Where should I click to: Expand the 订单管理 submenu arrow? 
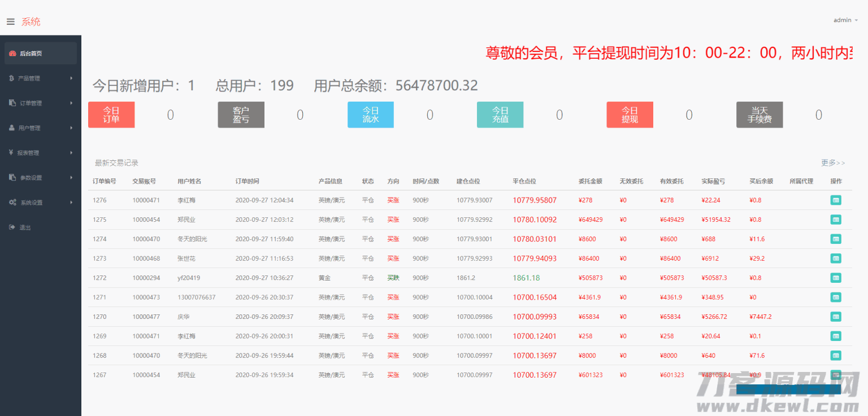tap(71, 103)
